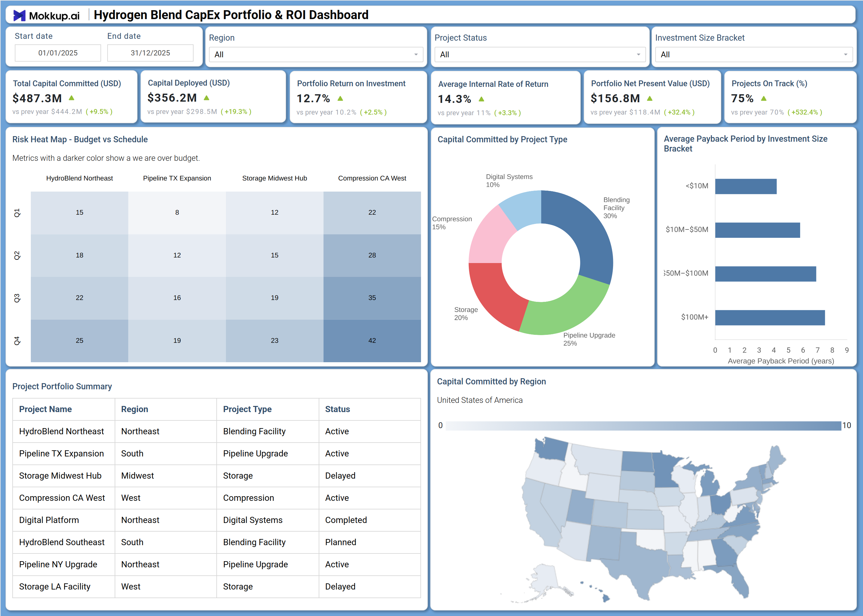The image size is (863, 616).
Task: Click the Compression CA West heat map header
Action: pos(372,178)
